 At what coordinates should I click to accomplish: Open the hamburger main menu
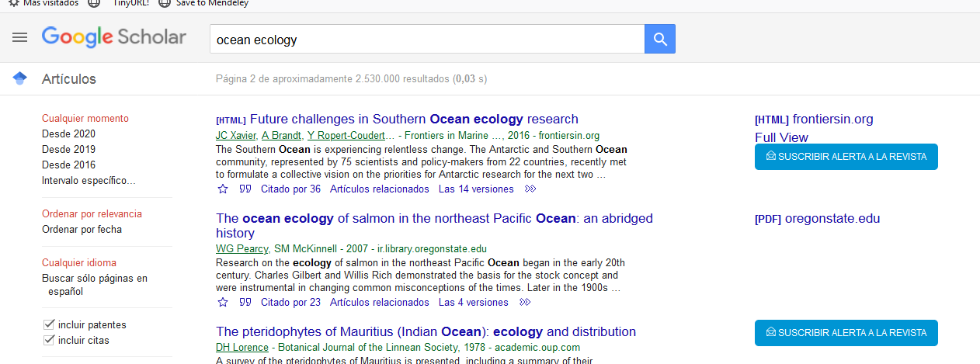pyautogui.click(x=19, y=37)
